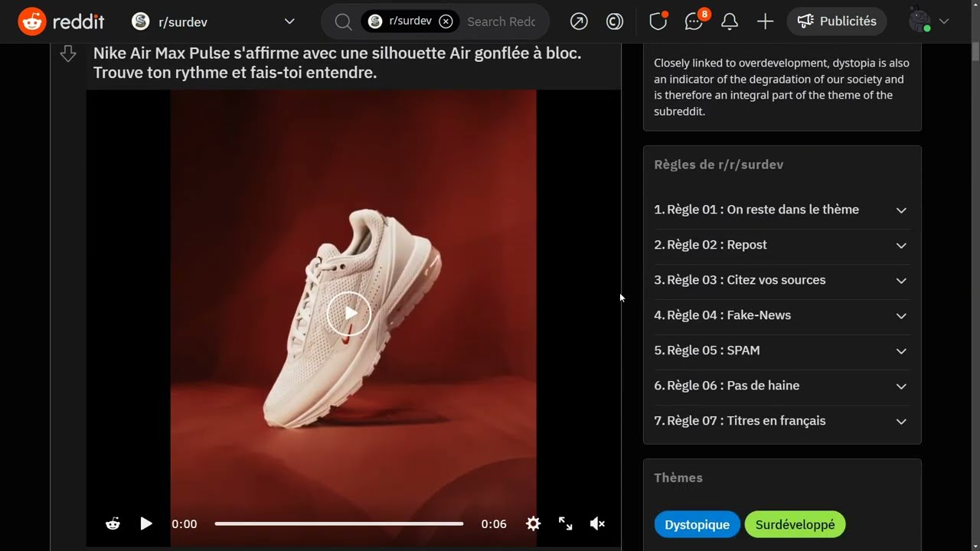Expand Règle 04 : Fake-News
The height and width of the screenshot is (551, 980).
click(782, 315)
